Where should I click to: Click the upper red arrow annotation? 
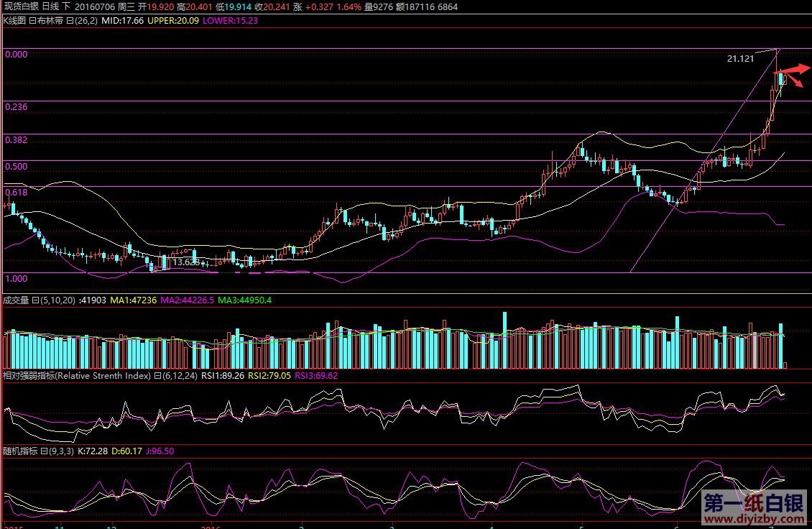796,70
